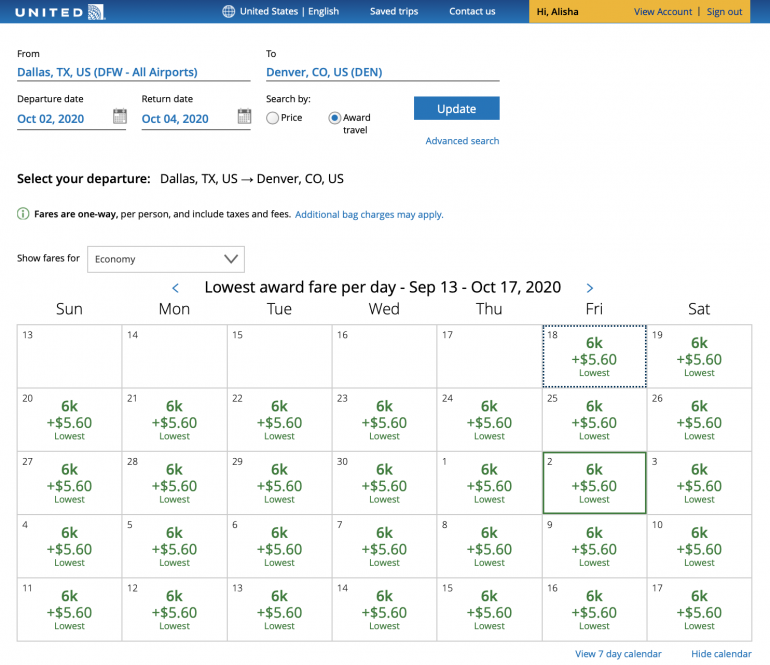
Task: Select the October 2 fare cell
Action: click(x=594, y=482)
